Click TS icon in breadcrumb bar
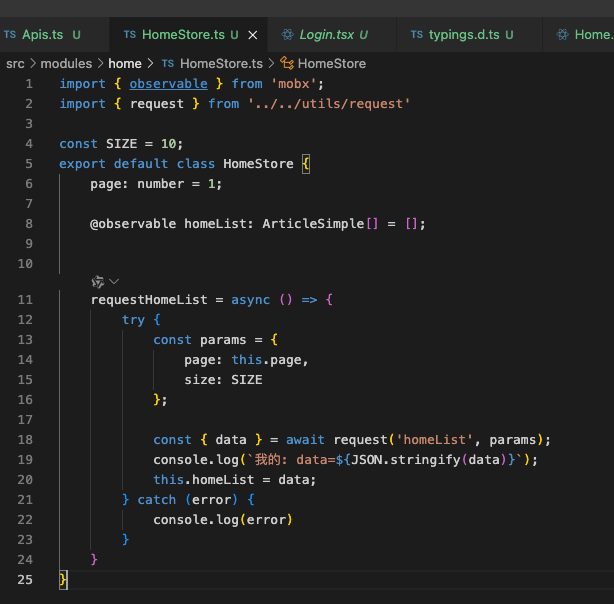614x604 pixels. pos(168,63)
